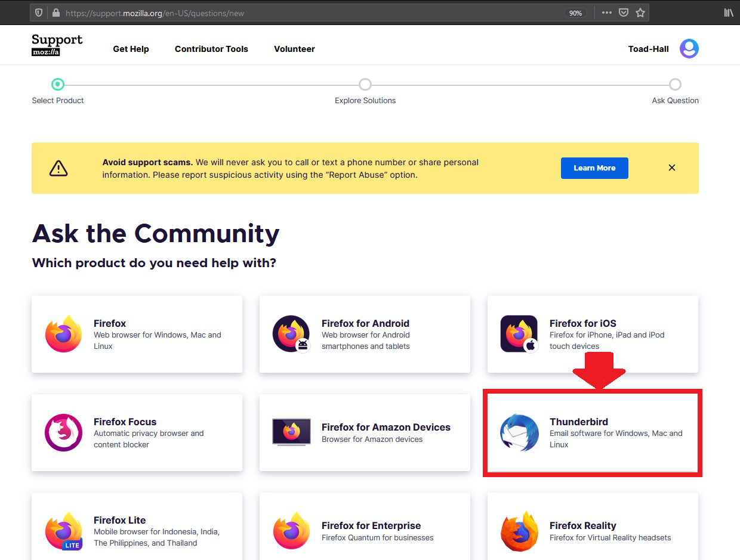Viewport: 740px width, 560px height.
Task: Click the URL address bar field
Action: [298, 13]
